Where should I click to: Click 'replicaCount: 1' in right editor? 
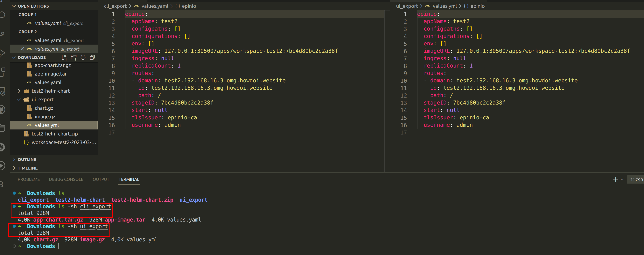pyautogui.click(x=448, y=66)
